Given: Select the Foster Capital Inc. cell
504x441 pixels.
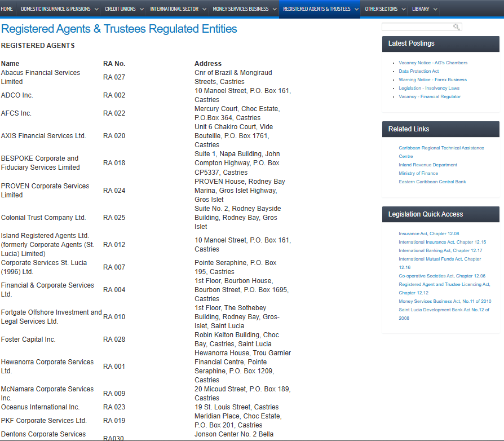Looking at the screenshot, I should 28,339.
